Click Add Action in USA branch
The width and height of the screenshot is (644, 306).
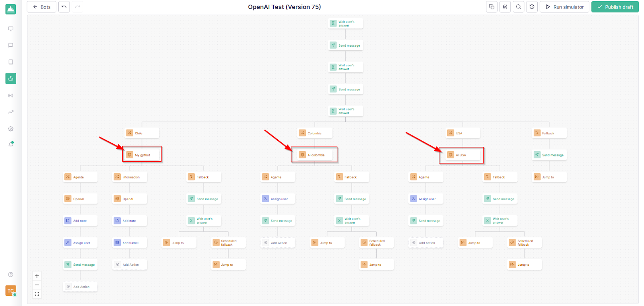click(426, 243)
